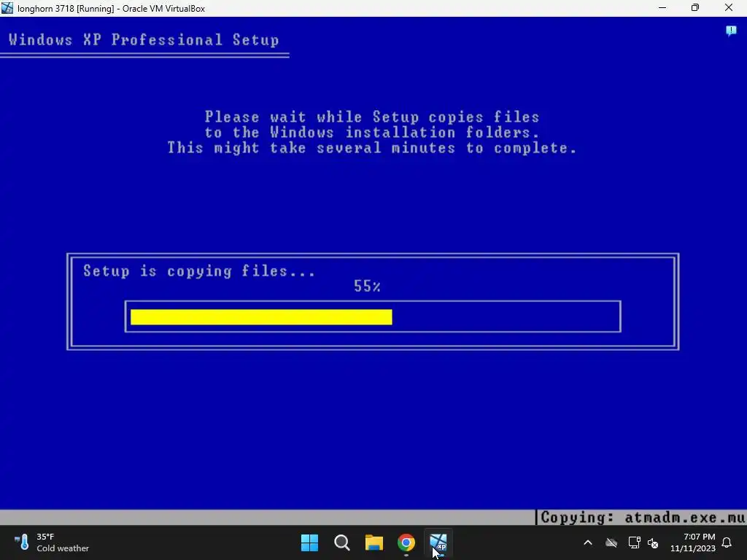Select the VirtualBox XP taskbar icon
This screenshot has width=747, height=560.
(438, 542)
